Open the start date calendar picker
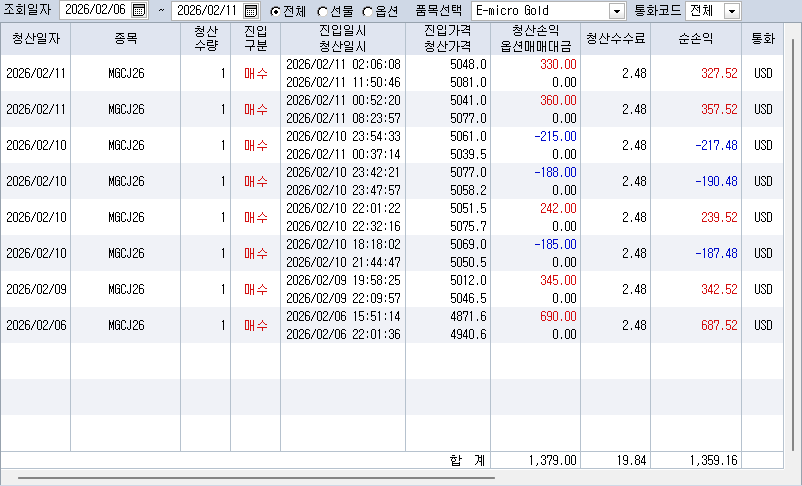Viewport: 802px width, 486px height. (x=139, y=10)
